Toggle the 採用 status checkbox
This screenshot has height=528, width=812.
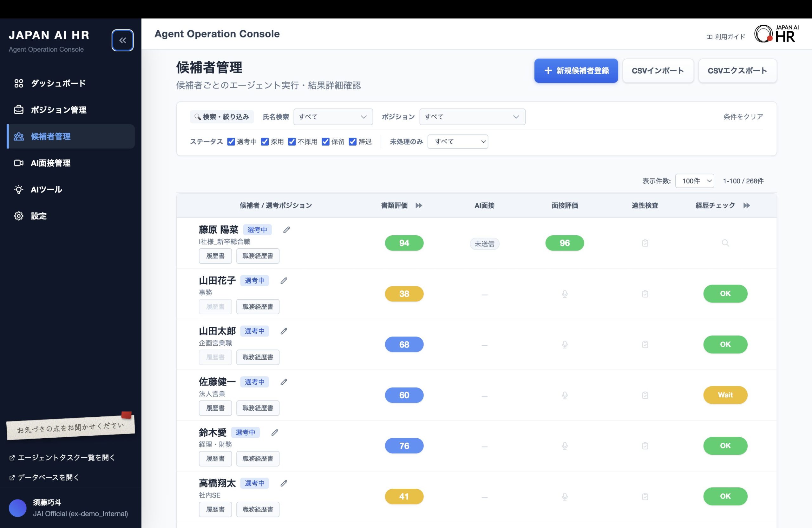(x=265, y=141)
